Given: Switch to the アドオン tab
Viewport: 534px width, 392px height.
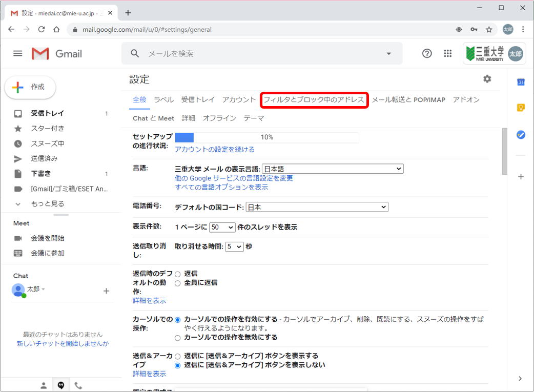Looking at the screenshot, I should [466, 100].
